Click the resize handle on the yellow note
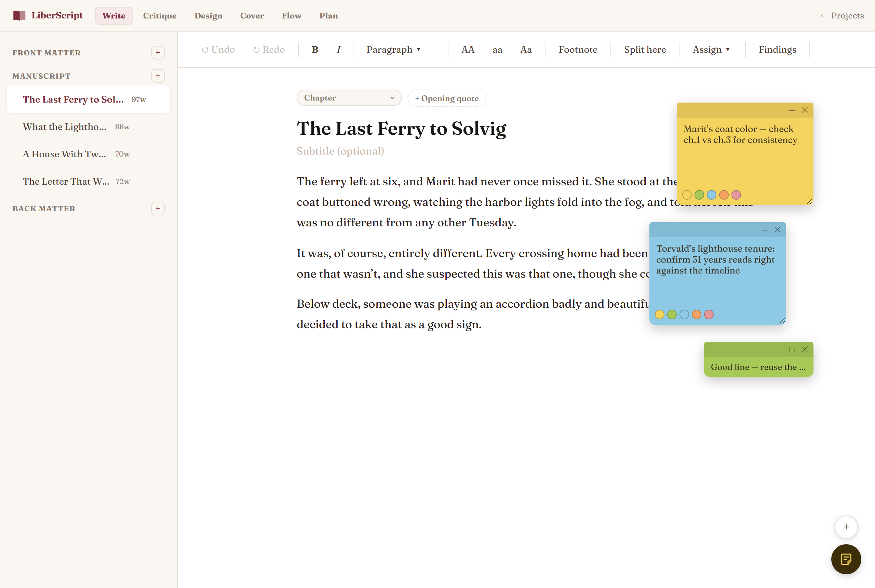The width and height of the screenshot is (875, 588). [809, 201]
